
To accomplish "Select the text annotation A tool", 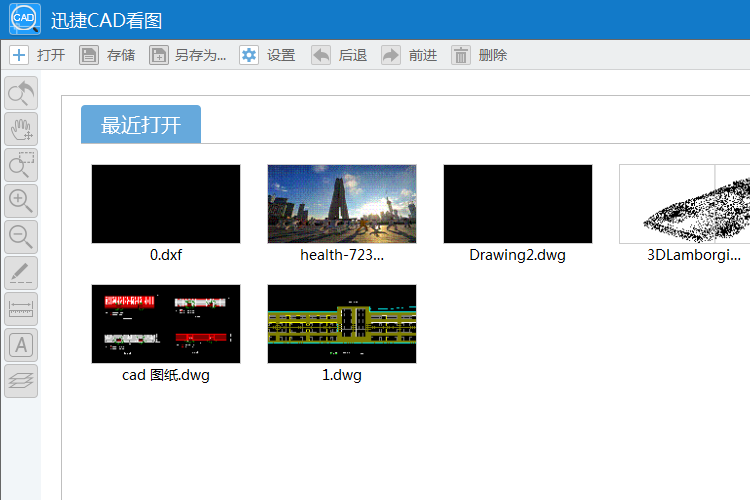I will tap(21, 344).
